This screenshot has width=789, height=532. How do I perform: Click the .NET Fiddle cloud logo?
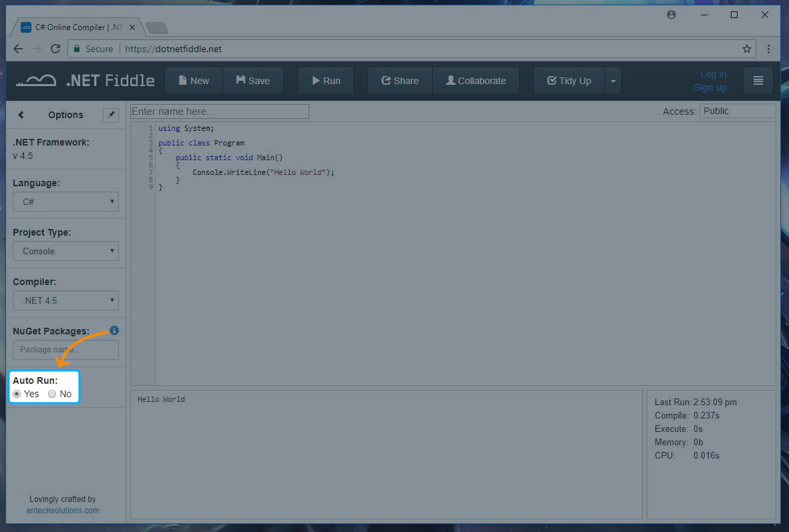[x=36, y=81]
